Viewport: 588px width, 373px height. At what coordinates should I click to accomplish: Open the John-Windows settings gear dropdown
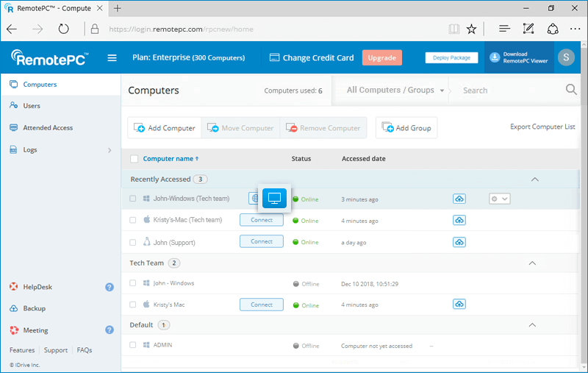point(500,199)
